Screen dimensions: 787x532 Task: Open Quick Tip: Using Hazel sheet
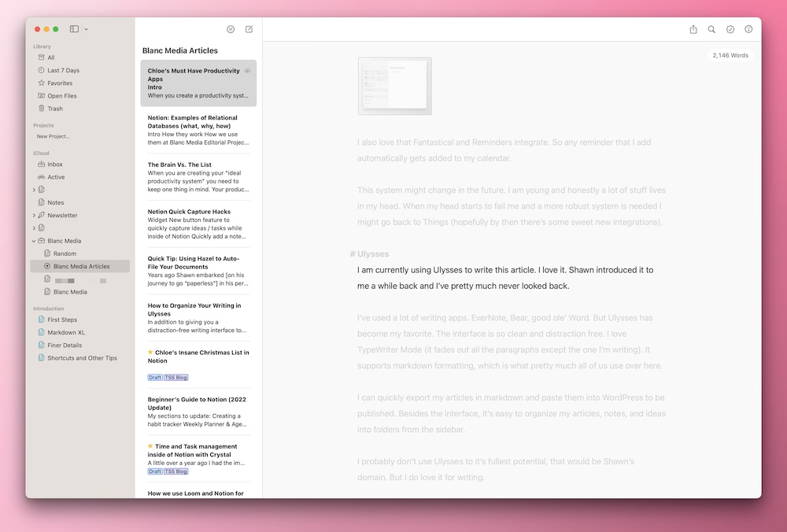[198, 271]
